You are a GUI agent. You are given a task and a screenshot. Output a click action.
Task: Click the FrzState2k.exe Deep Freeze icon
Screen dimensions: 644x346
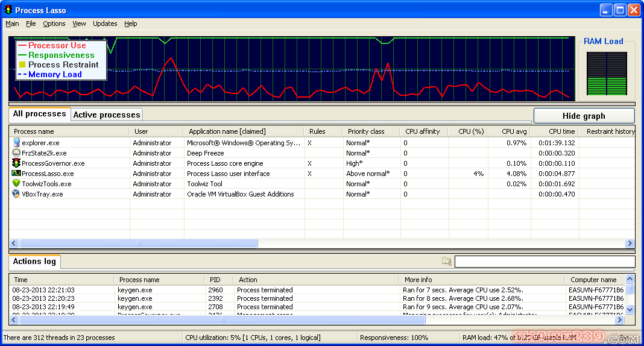16,153
